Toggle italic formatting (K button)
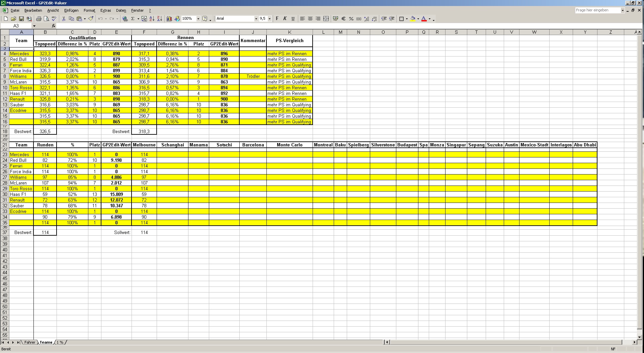The height and width of the screenshot is (353, 644). [x=285, y=19]
